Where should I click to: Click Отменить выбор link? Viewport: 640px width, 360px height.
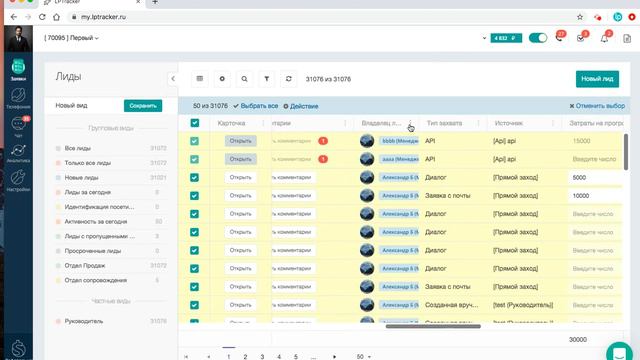[597, 106]
